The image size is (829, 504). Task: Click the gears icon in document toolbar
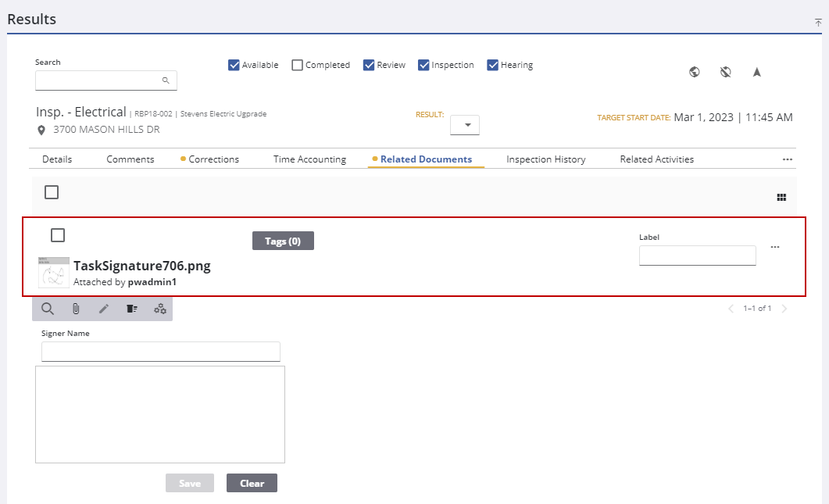[x=160, y=309]
